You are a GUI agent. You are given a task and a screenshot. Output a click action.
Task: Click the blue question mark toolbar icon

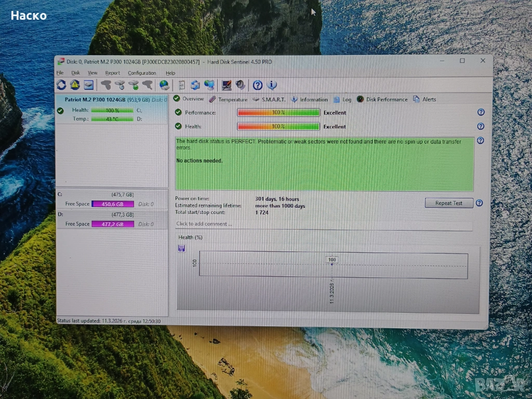point(257,85)
